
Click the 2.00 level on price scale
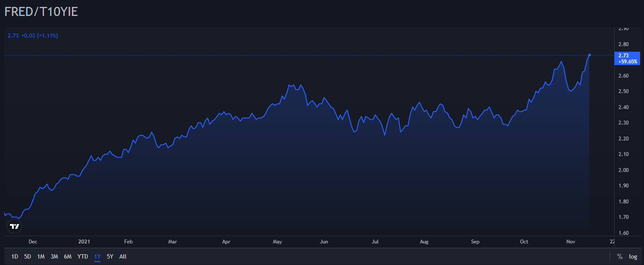click(623, 170)
